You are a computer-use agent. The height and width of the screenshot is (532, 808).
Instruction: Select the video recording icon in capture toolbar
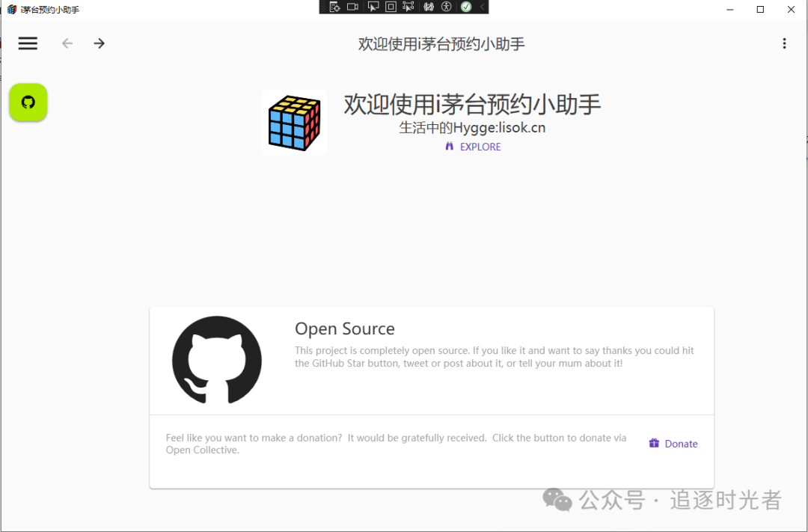point(352,7)
